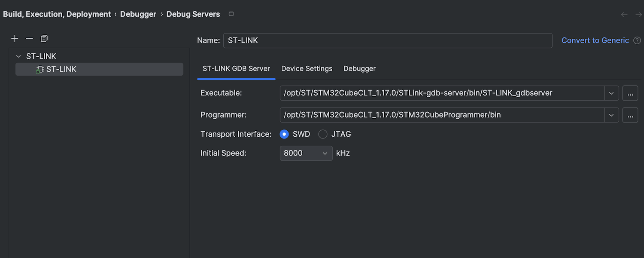644x258 pixels.
Task: Click the Convert to Generic link
Action: 595,40
